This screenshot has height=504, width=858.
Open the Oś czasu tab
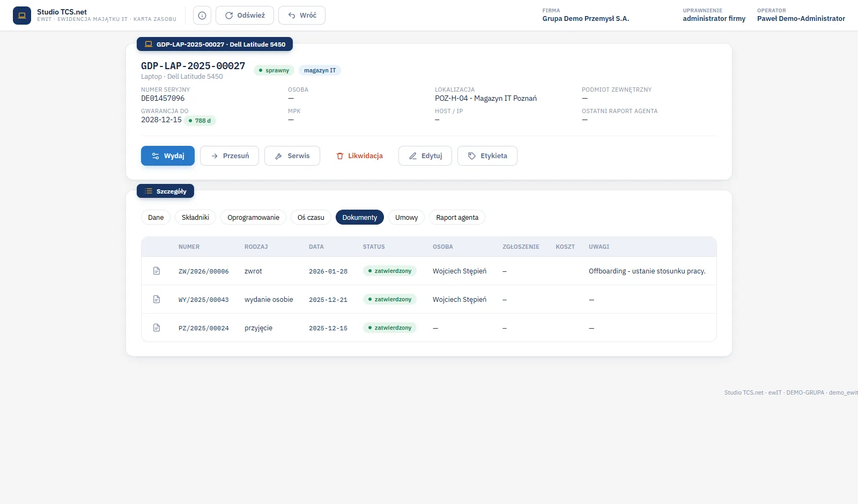click(x=311, y=218)
